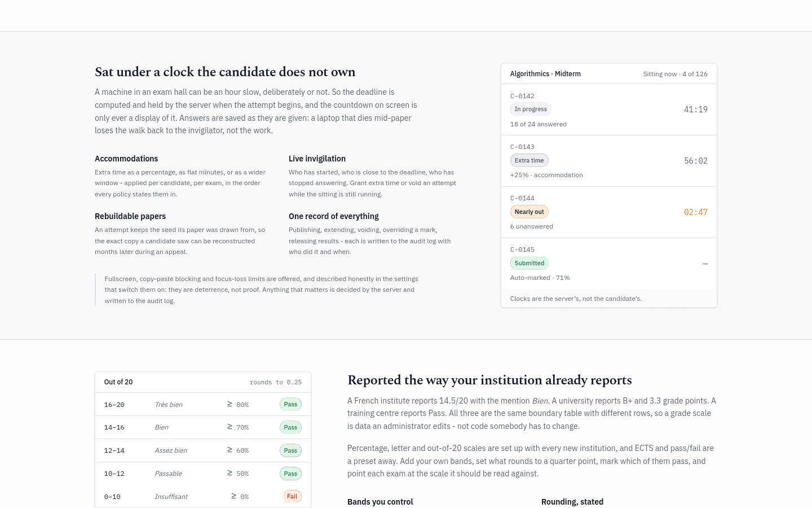Click the Pass badge in Très bien row
812x508 pixels.
pyautogui.click(x=290, y=404)
